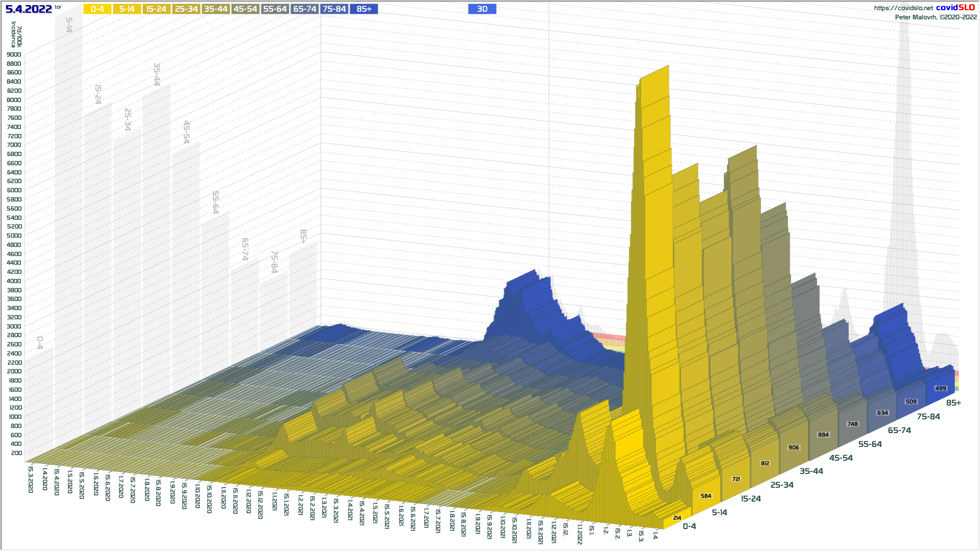Image resolution: width=980 pixels, height=551 pixels.
Task: Click the 584 value label for 5-14
Action: pyautogui.click(x=706, y=496)
